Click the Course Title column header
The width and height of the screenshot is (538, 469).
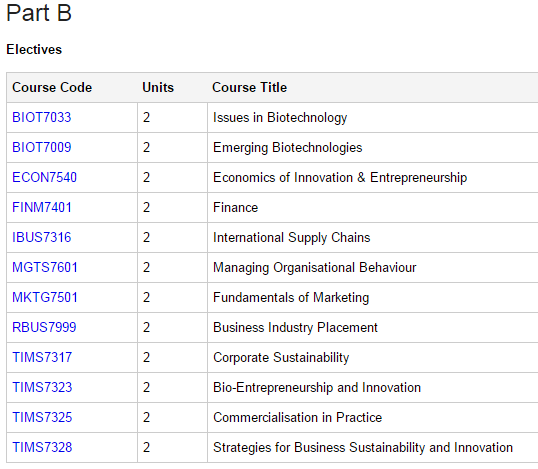click(x=249, y=87)
